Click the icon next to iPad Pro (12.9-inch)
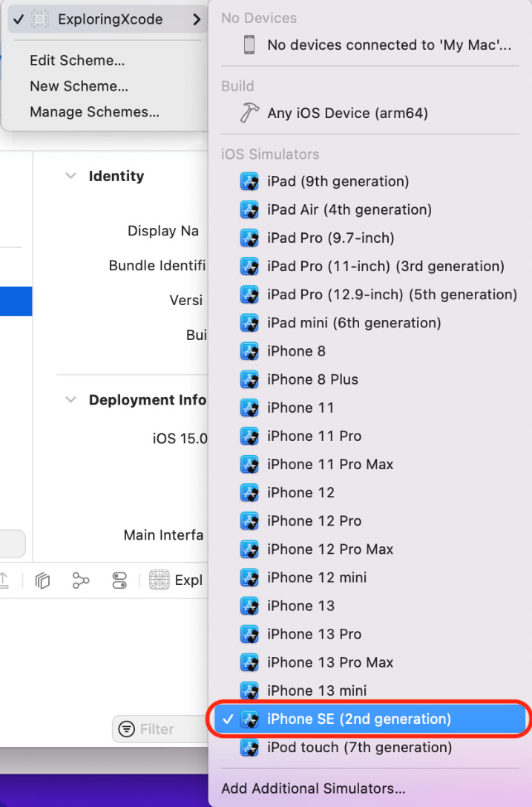Viewport: 532px width, 807px height. (249, 295)
